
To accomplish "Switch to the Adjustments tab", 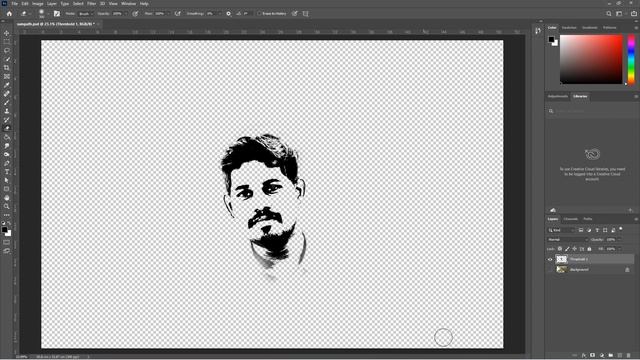I will tap(558, 96).
